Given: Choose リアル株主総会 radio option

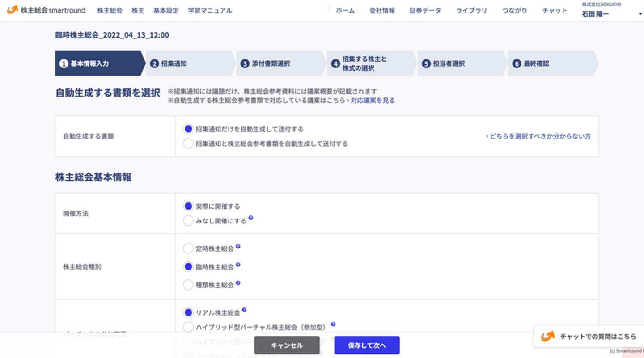Looking at the screenshot, I should [188, 312].
